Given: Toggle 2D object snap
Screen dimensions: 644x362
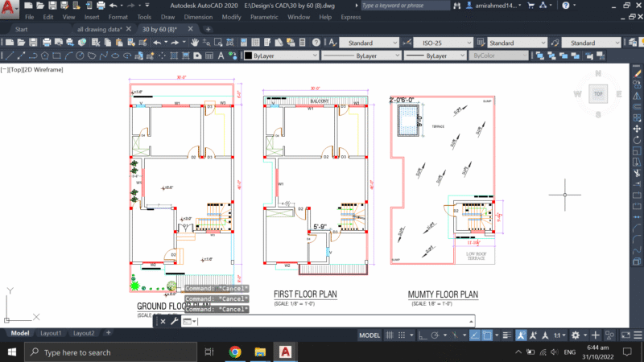Looking at the screenshot, I should (487, 335).
